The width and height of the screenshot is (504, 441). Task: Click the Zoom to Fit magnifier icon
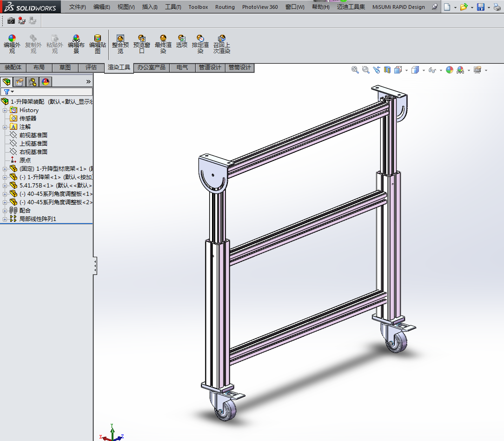click(x=355, y=70)
